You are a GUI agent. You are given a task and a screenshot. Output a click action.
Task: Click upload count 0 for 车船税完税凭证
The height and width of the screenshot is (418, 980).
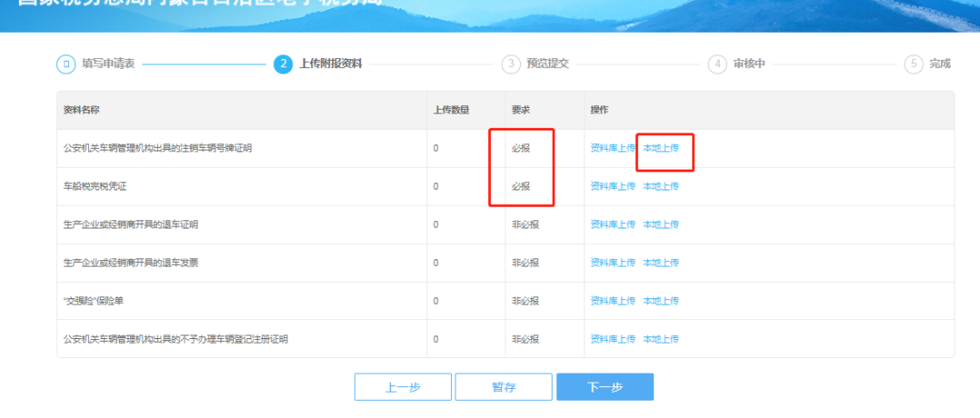pos(436,186)
